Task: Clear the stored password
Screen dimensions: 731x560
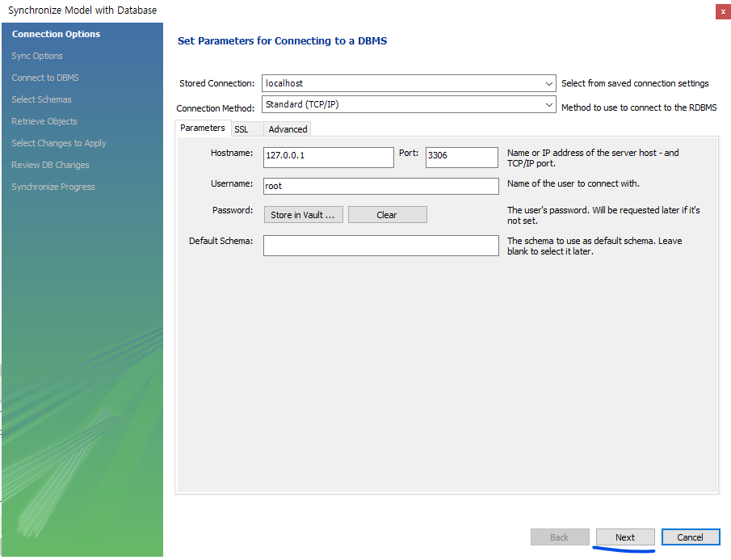Action: click(387, 215)
